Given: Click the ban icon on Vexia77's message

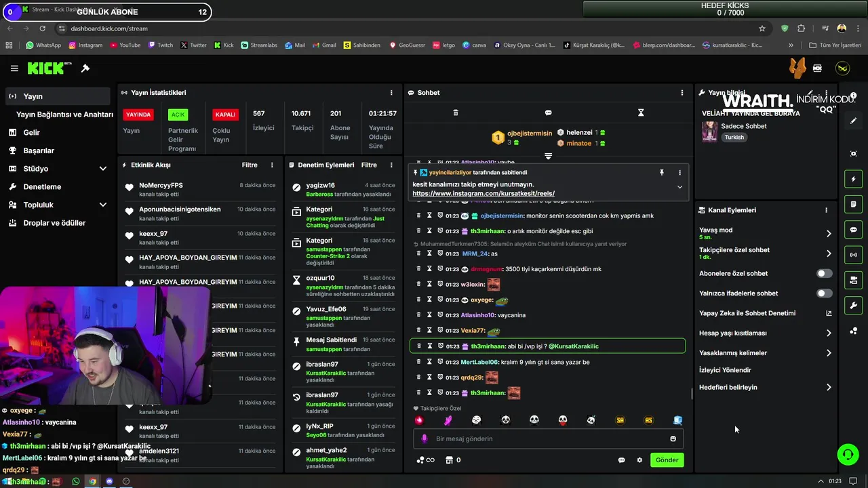Looking at the screenshot, I should (440, 331).
